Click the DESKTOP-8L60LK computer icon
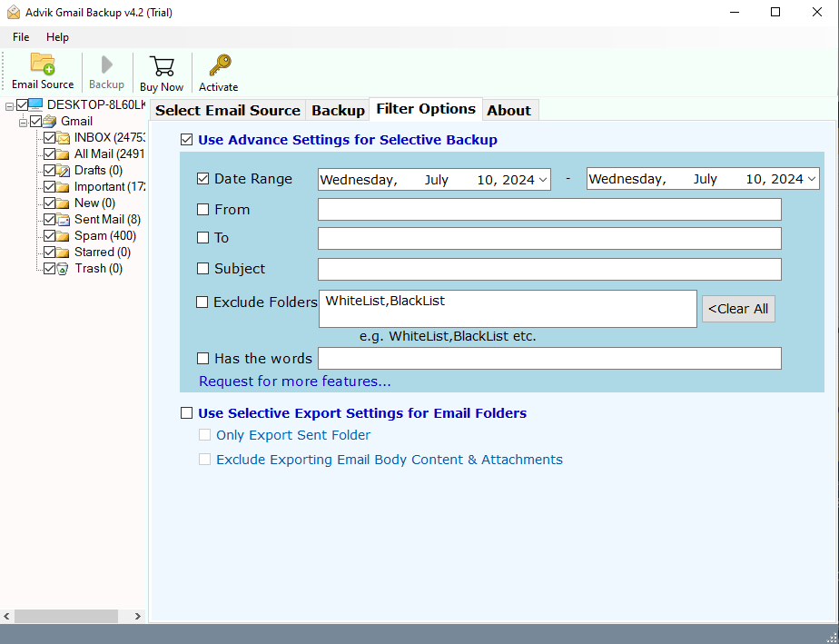This screenshot has height=644, width=839. (x=35, y=104)
